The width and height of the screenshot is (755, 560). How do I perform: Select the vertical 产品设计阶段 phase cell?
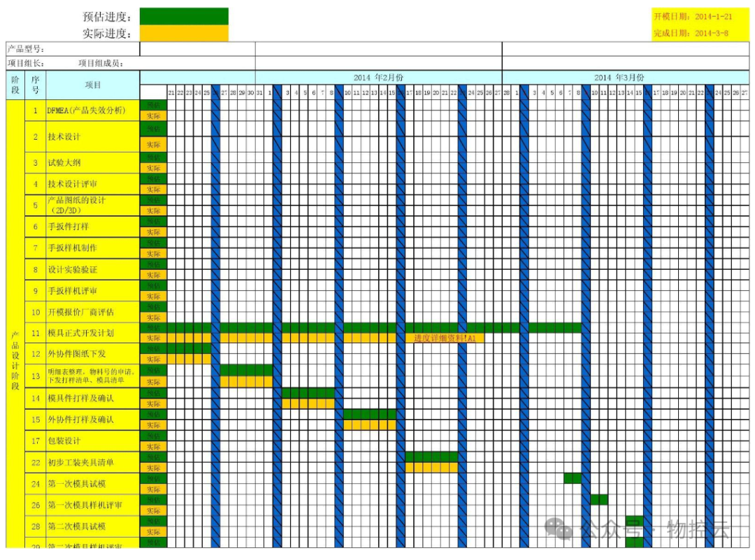[15, 324]
